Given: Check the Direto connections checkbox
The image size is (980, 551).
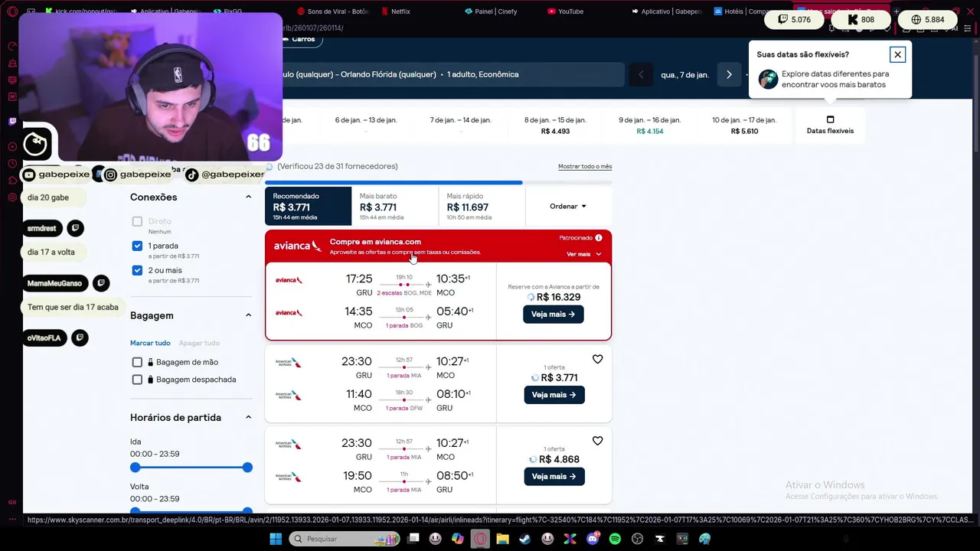Looking at the screenshot, I should click(137, 221).
